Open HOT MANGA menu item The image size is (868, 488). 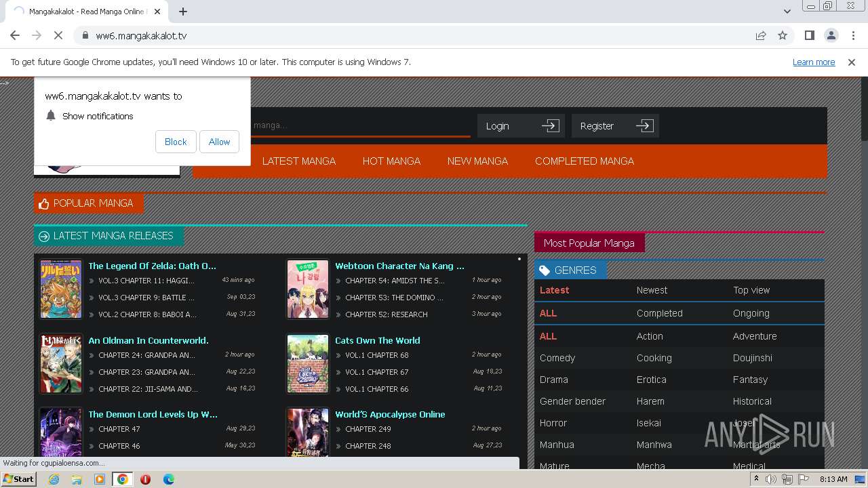point(391,161)
